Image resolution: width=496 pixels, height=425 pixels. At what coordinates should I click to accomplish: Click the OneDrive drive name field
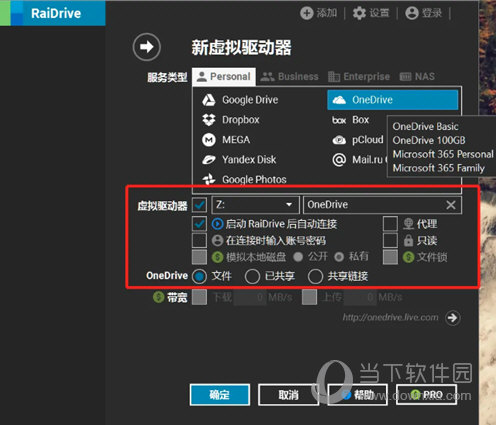tap(382, 205)
